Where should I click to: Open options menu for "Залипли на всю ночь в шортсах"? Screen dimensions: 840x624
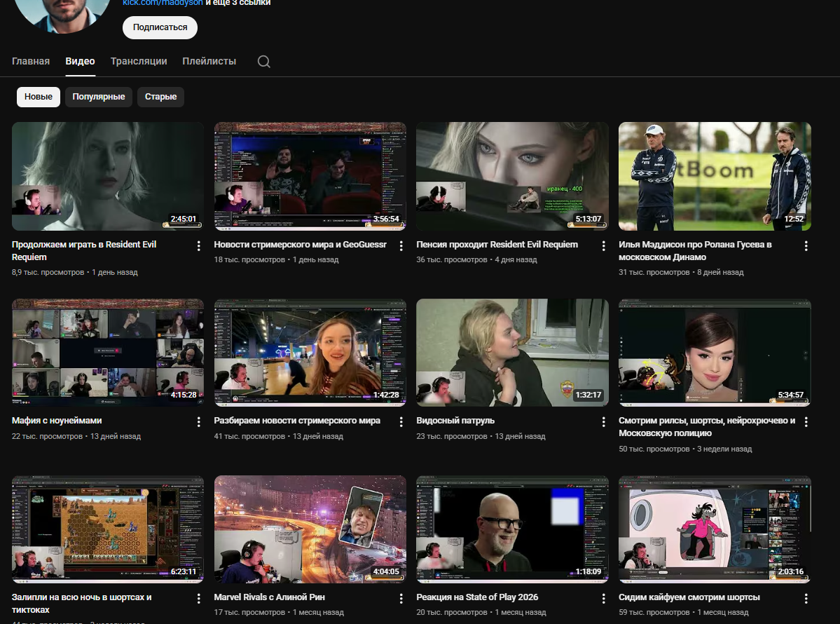199,598
